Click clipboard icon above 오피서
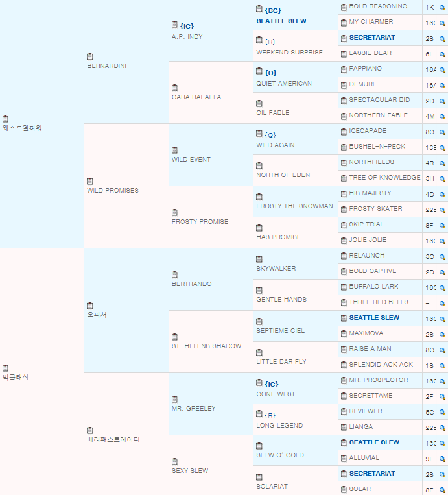The width and height of the screenshot is (448, 495). point(90,306)
